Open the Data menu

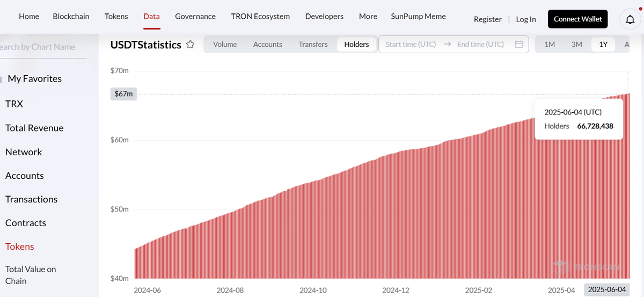151,16
